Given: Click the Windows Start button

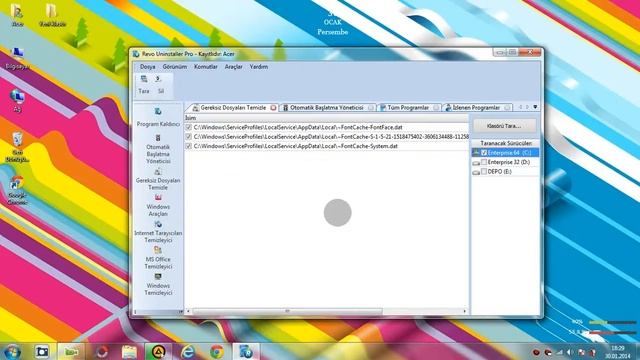Looking at the screenshot, I should point(12,351).
